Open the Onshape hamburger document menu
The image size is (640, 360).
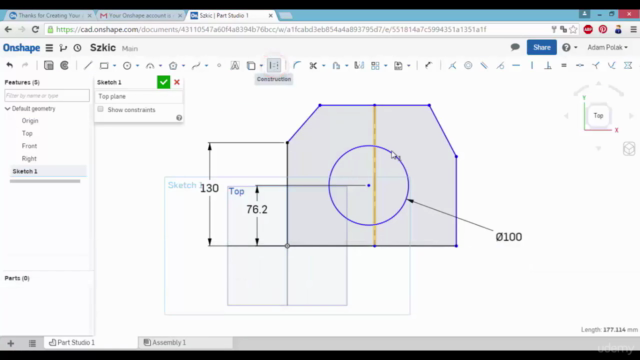[49, 48]
